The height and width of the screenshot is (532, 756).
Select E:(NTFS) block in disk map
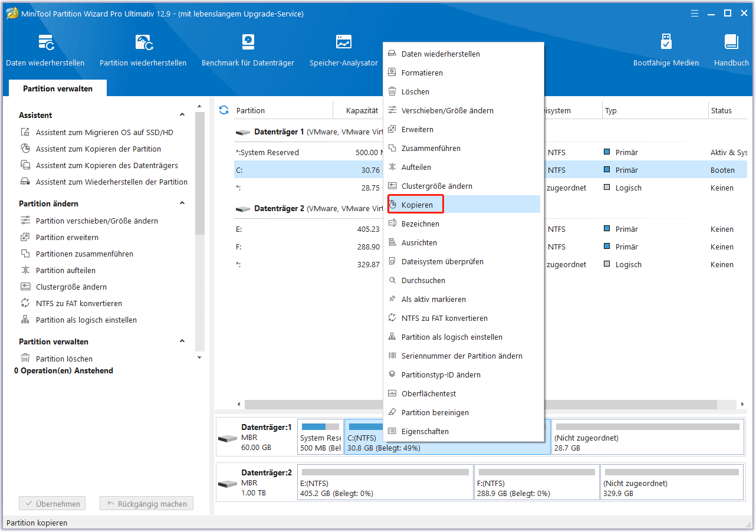(x=385, y=482)
